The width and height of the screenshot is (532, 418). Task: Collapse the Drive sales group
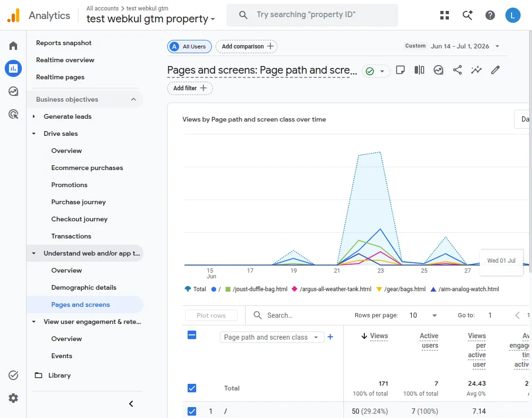pyautogui.click(x=34, y=133)
